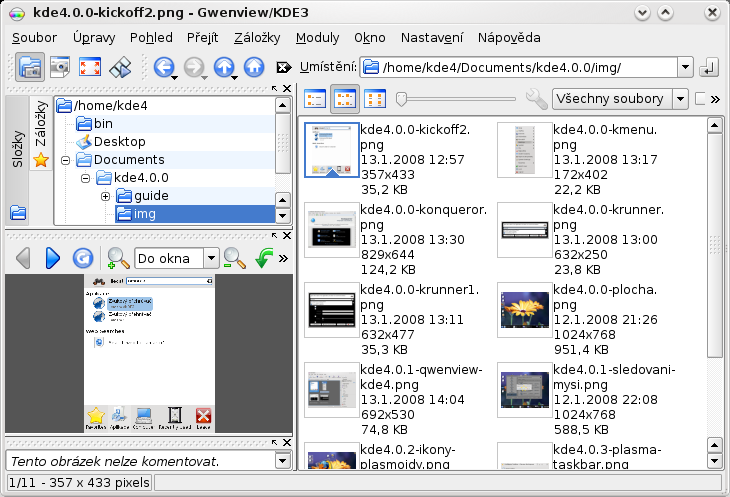Rotate image with green arrow icon
This screenshot has width=730, height=497.
(x=264, y=258)
